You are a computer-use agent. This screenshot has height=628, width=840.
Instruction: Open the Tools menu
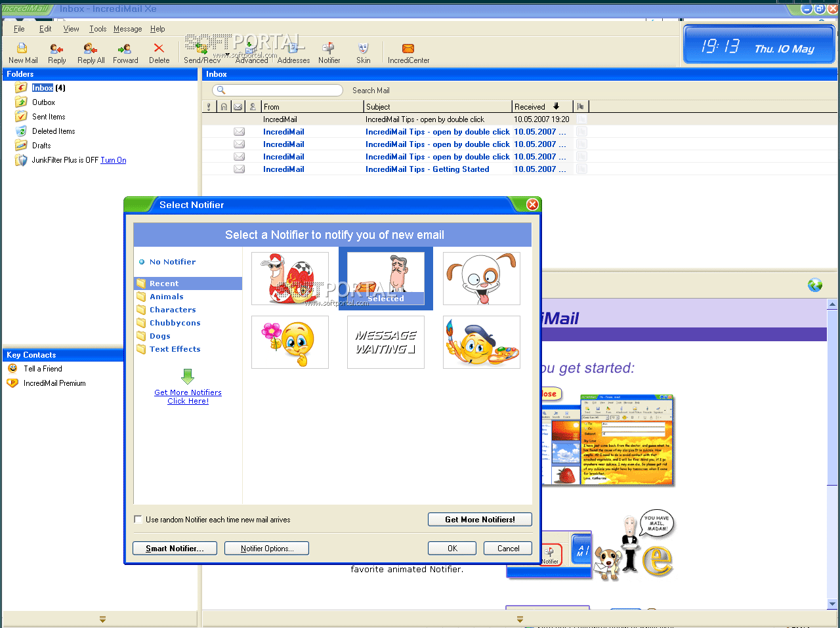[98, 29]
